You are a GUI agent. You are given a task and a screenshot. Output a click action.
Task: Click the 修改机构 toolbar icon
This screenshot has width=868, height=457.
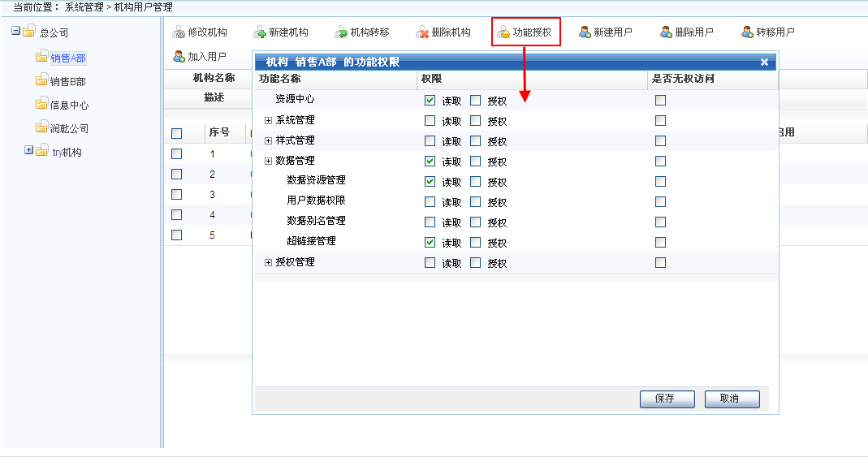tap(179, 32)
